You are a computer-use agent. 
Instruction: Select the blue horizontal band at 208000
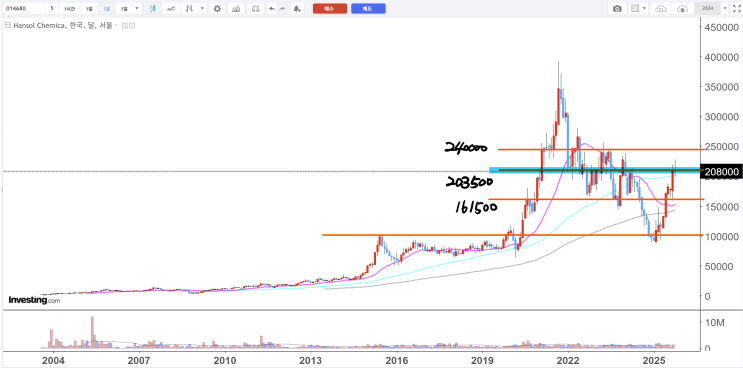point(595,170)
